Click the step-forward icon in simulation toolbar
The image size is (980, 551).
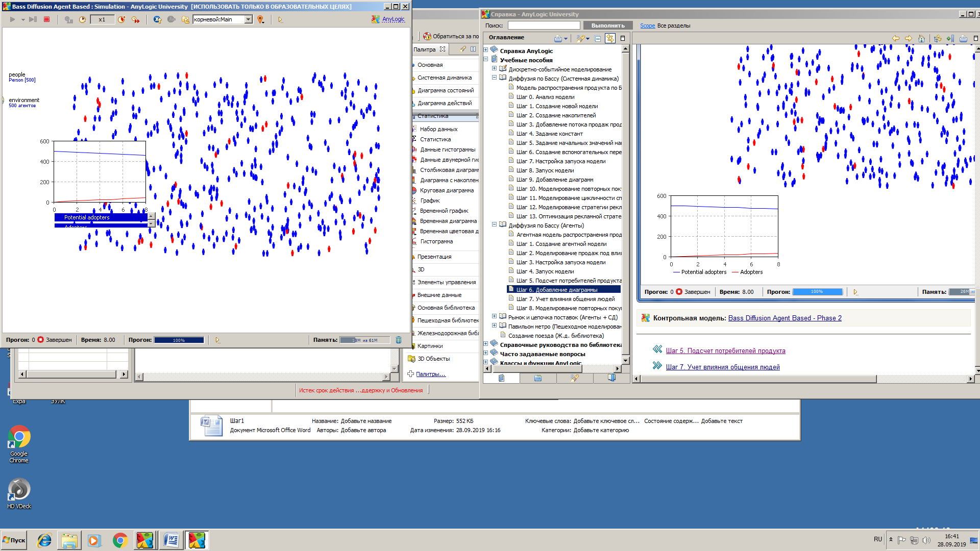click(33, 19)
